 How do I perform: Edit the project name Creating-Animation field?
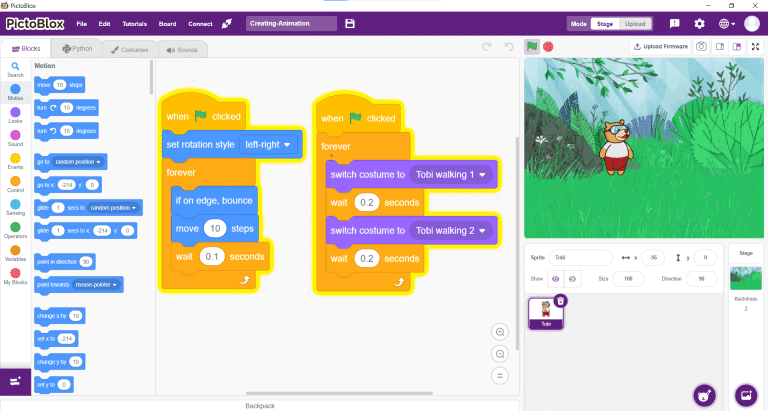coord(291,24)
